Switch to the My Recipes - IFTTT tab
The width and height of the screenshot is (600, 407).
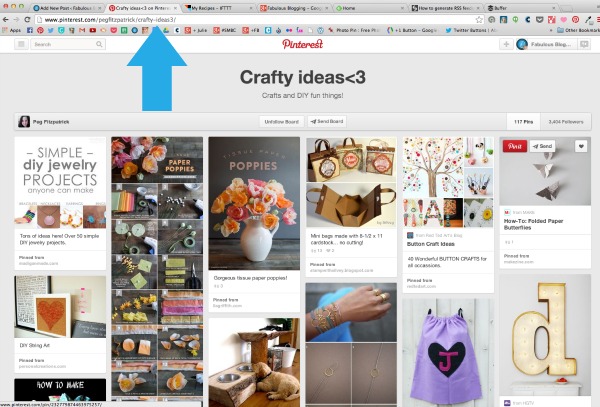click(x=218, y=8)
